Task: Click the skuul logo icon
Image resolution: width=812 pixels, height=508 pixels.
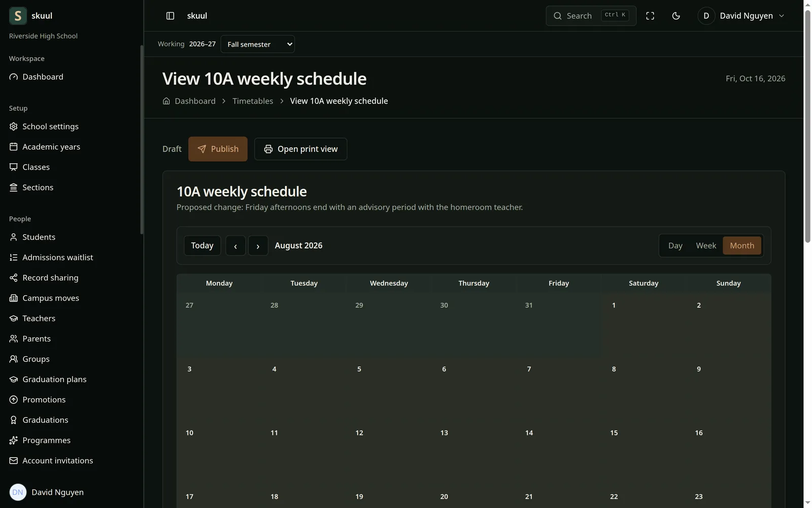Action: [x=18, y=16]
